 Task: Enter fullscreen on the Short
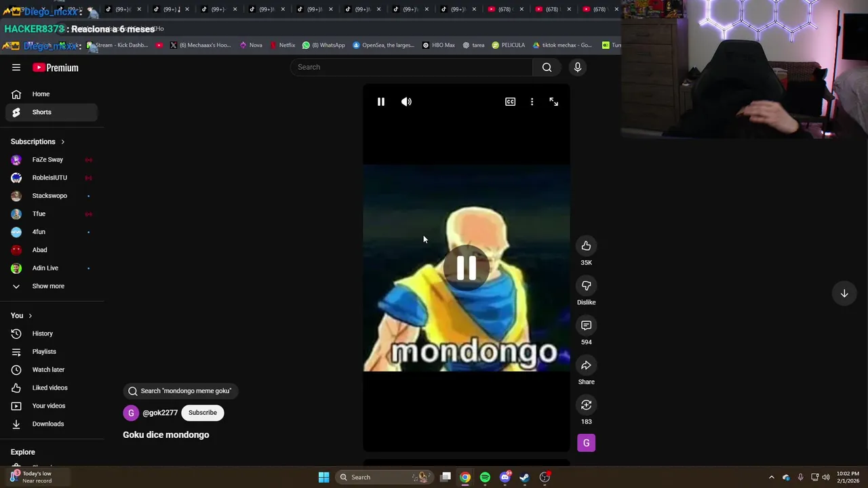point(554,102)
